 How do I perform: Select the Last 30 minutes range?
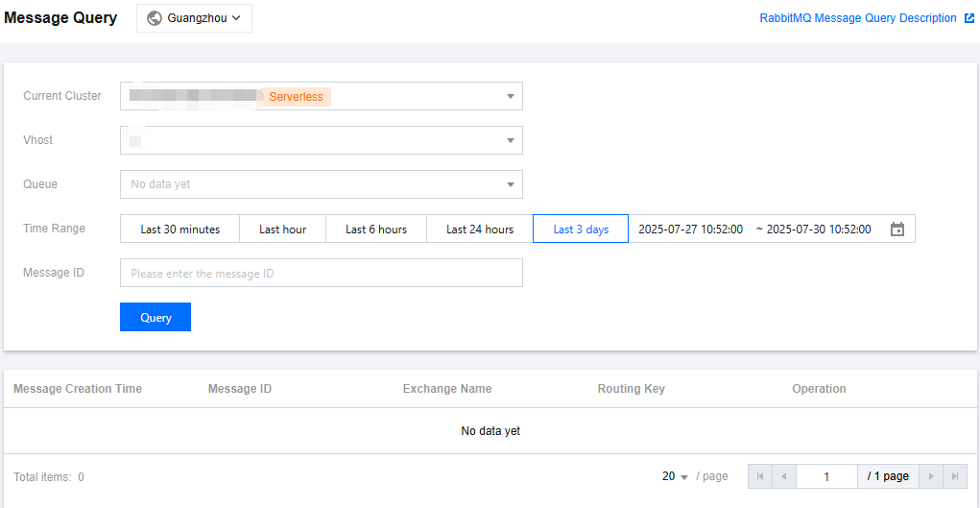point(179,230)
